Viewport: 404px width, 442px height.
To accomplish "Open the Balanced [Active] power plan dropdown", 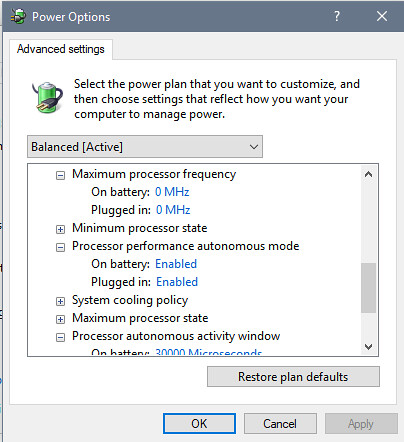I will click(145, 147).
